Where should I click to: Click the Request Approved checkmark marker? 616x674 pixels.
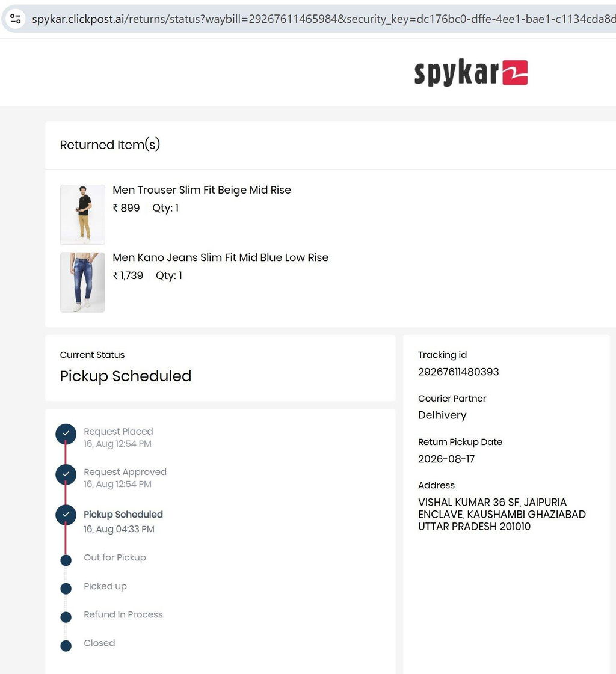click(x=66, y=474)
